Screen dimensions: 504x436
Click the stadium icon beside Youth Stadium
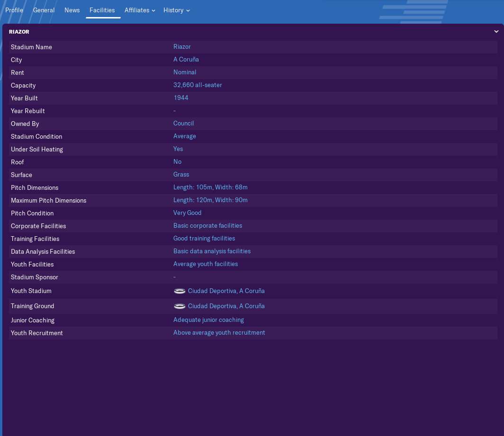point(180,291)
